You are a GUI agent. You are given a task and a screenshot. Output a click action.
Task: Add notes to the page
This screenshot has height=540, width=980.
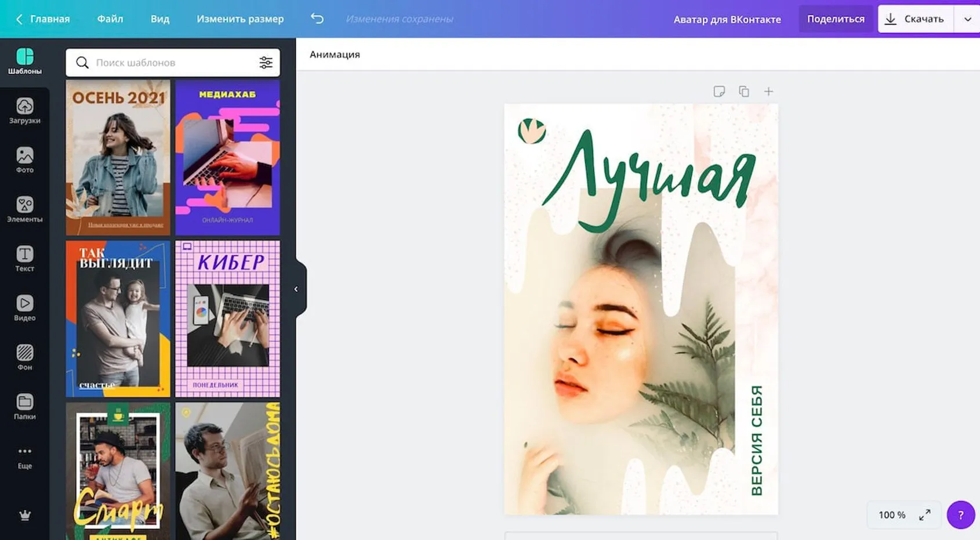pyautogui.click(x=719, y=92)
